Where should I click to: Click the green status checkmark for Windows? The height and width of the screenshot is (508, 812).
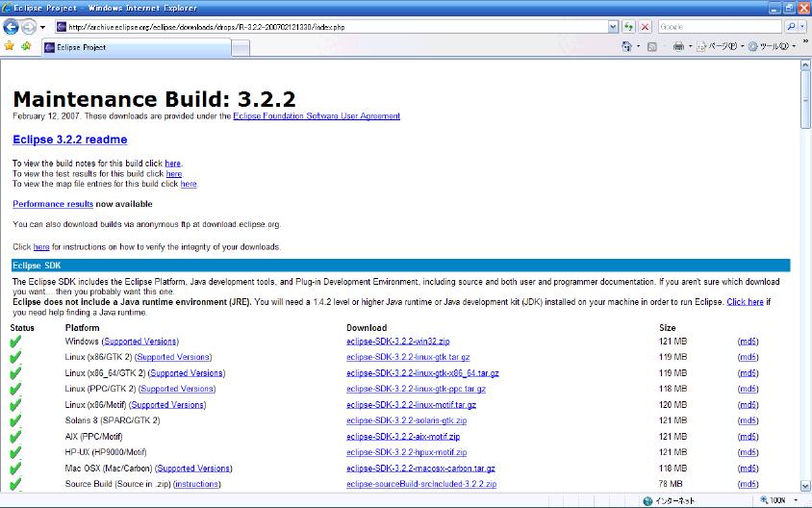click(x=15, y=342)
